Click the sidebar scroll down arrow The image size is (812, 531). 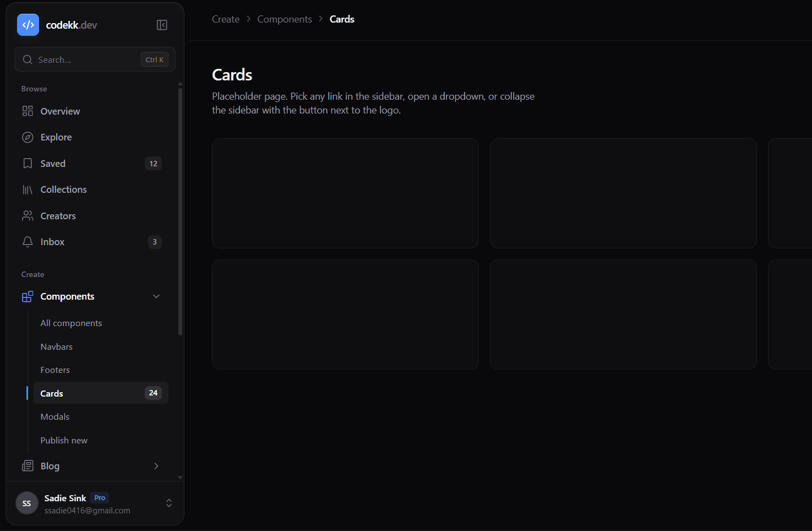[x=180, y=478]
